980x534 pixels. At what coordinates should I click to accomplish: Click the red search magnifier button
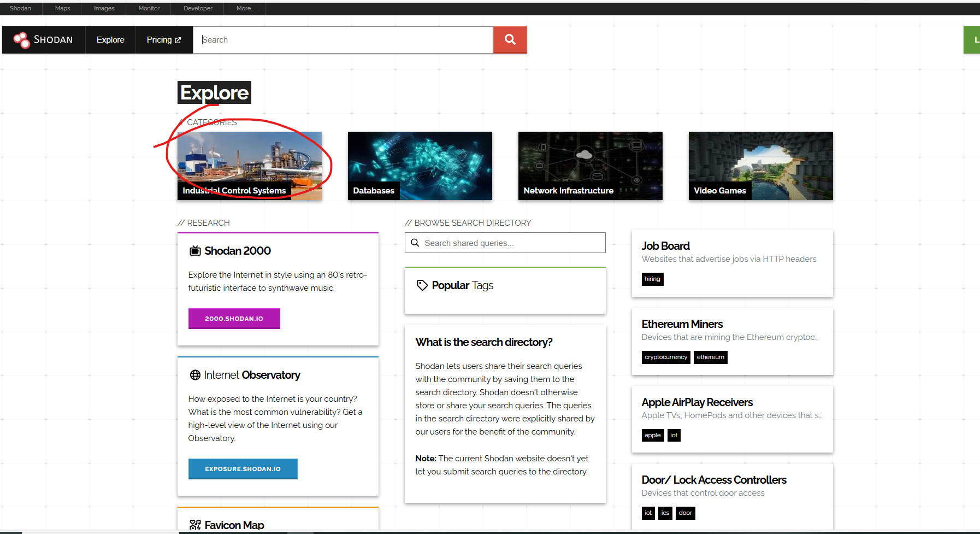pos(510,40)
